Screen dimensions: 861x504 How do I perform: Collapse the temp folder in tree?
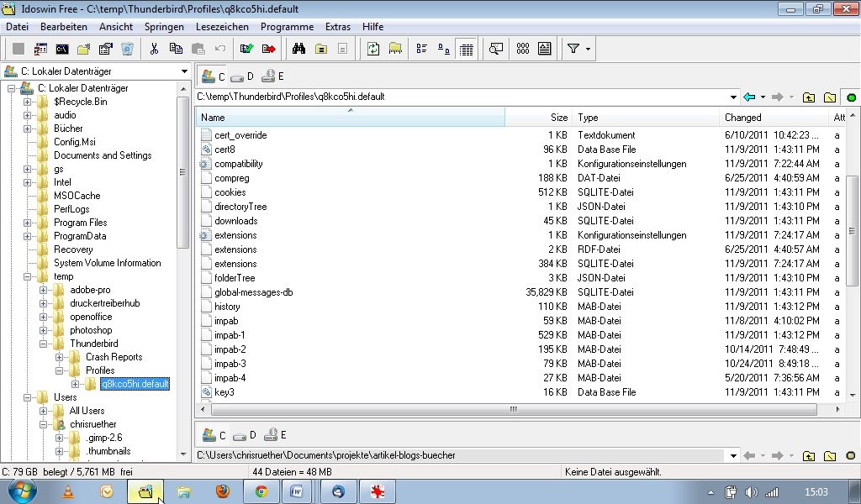[28, 276]
